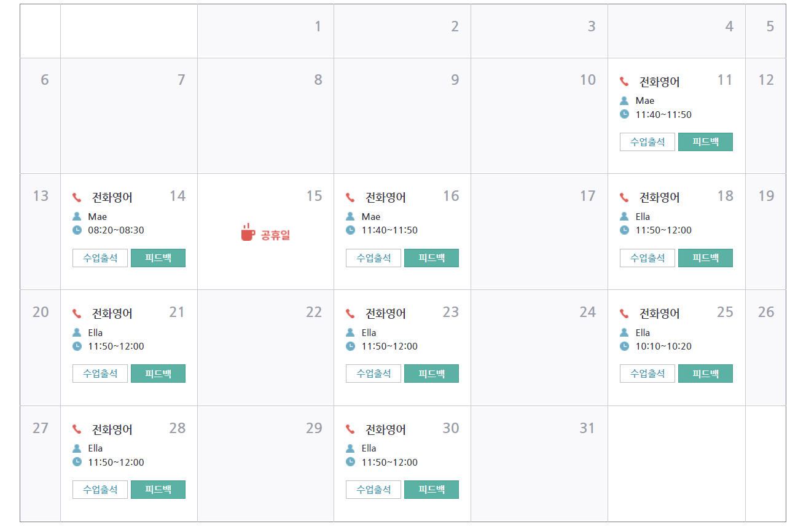
Task: Click the clock icon on day 30
Action: tap(350, 462)
